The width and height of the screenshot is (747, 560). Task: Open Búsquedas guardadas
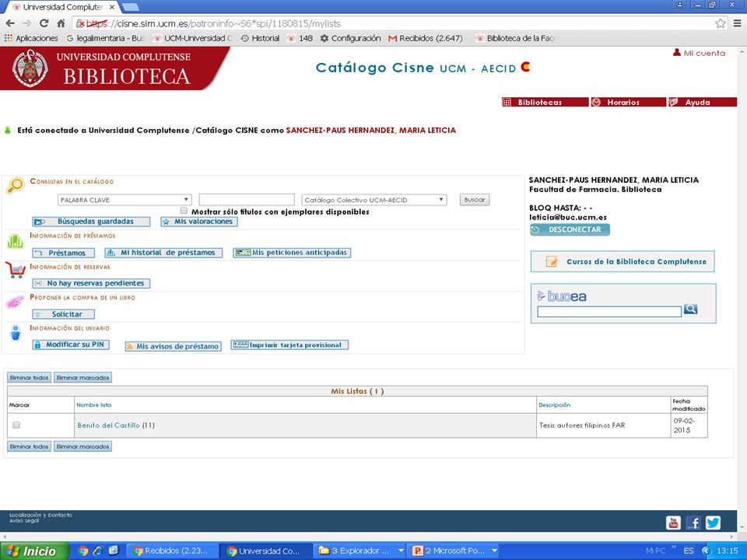tap(91, 222)
